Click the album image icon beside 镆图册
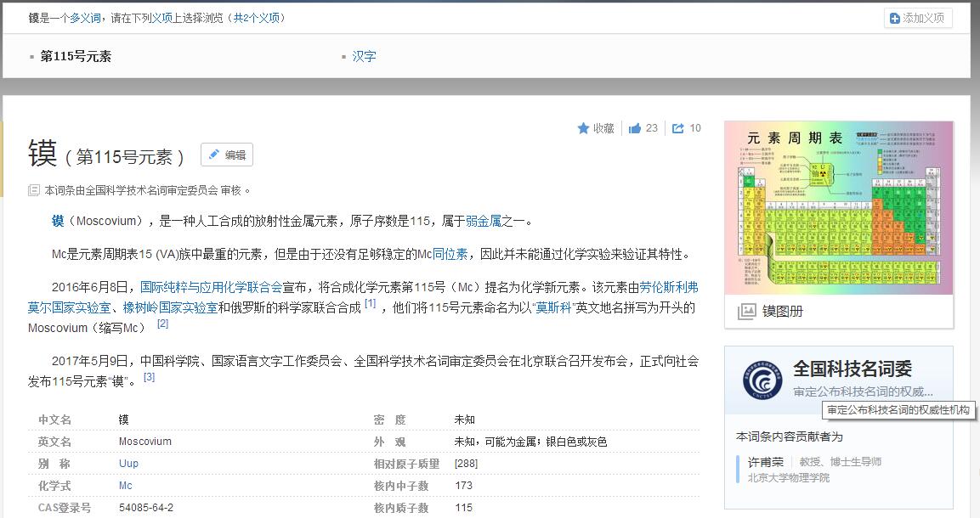Viewport: 980px width, 518px height. coord(745,312)
